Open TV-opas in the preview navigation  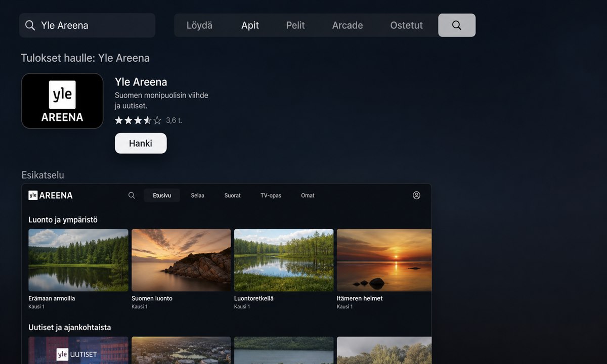tap(271, 195)
